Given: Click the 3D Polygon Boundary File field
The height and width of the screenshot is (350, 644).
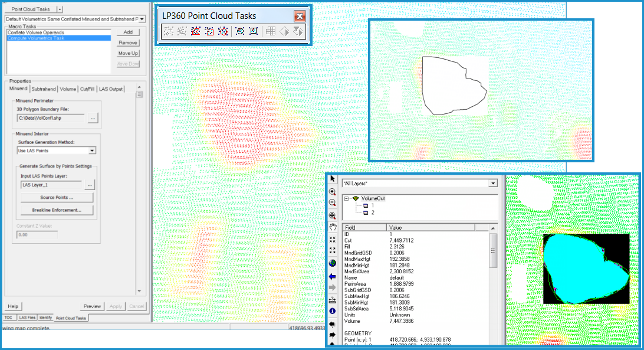Looking at the screenshot, I should pyautogui.click(x=51, y=119).
